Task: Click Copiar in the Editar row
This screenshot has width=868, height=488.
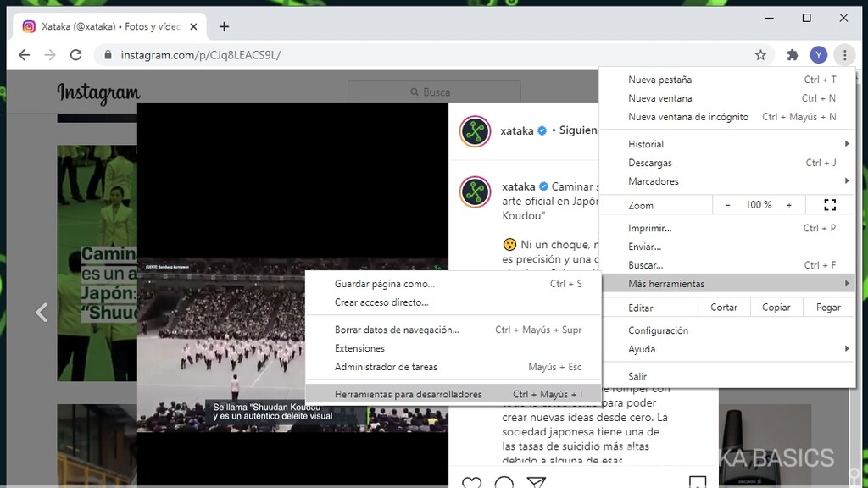Action: 776,307
